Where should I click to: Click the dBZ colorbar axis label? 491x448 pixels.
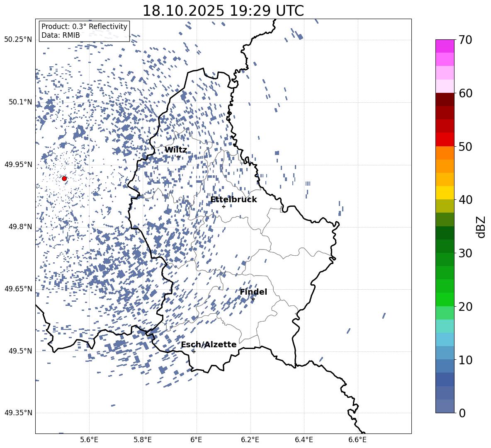[x=481, y=227]
